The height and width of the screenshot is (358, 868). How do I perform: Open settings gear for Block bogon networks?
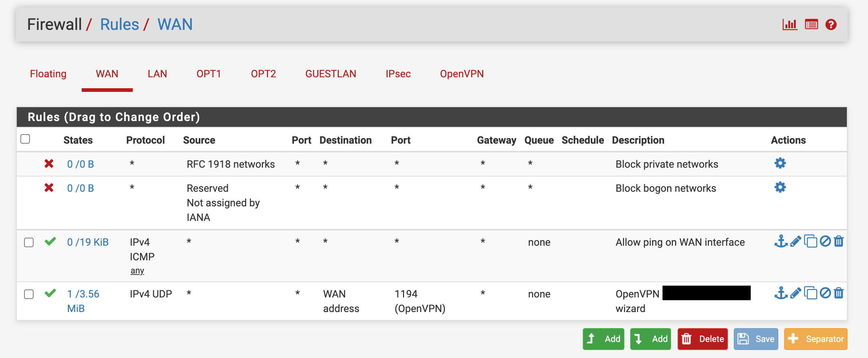(x=780, y=187)
